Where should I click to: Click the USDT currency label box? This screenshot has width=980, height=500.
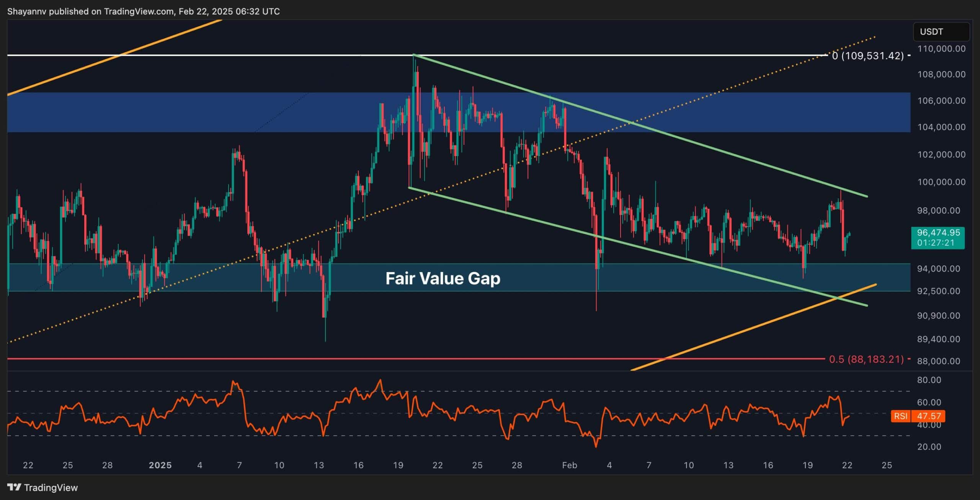941,32
